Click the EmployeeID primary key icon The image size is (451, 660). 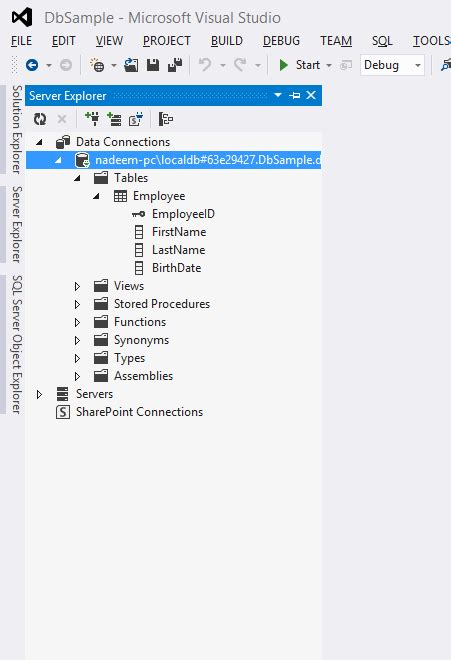139,214
